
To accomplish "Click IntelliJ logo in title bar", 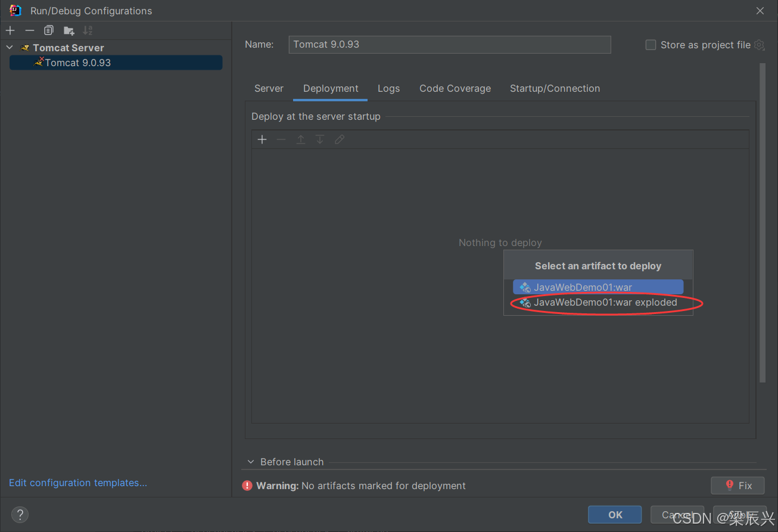I will pyautogui.click(x=15, y=11).
